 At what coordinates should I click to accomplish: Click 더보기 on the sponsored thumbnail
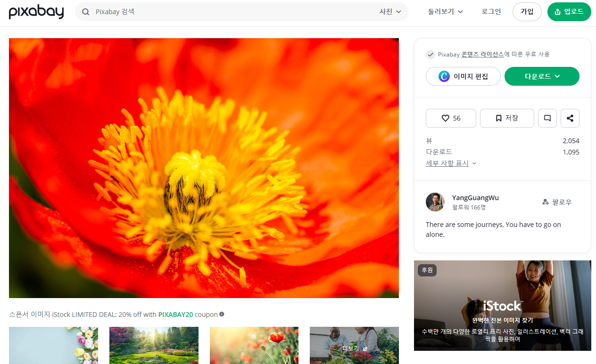(354, 348)
